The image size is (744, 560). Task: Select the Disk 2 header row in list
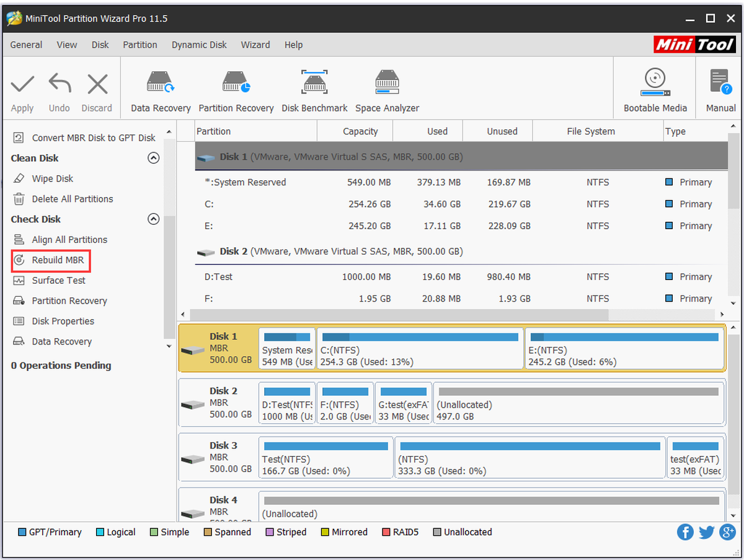(x=461, y=252)
